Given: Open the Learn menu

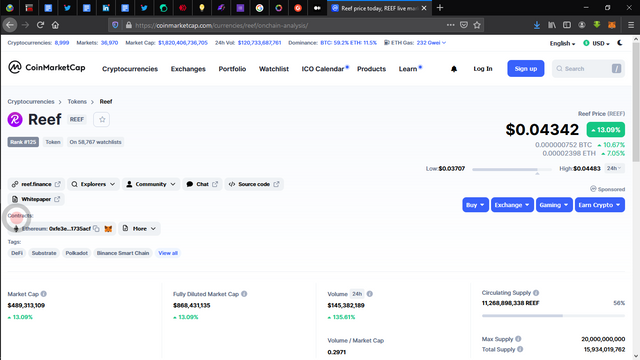Looking at the screenshot, I should [408, 69].
